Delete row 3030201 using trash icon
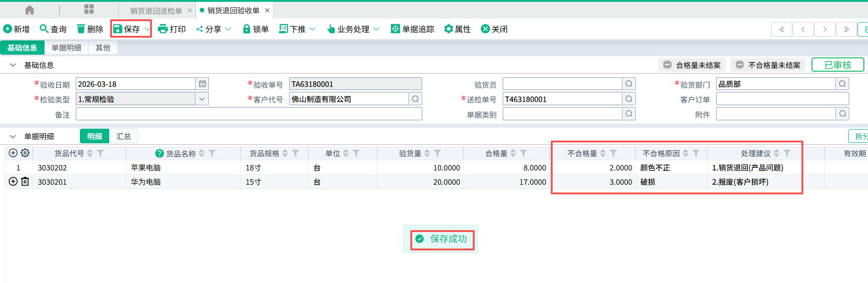 tap(25, 182)
